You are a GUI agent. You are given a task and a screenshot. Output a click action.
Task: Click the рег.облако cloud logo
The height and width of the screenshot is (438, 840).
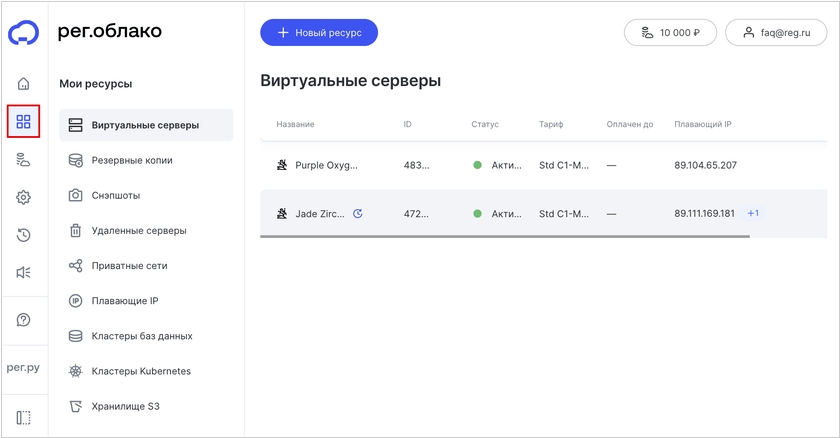(24, 34)
